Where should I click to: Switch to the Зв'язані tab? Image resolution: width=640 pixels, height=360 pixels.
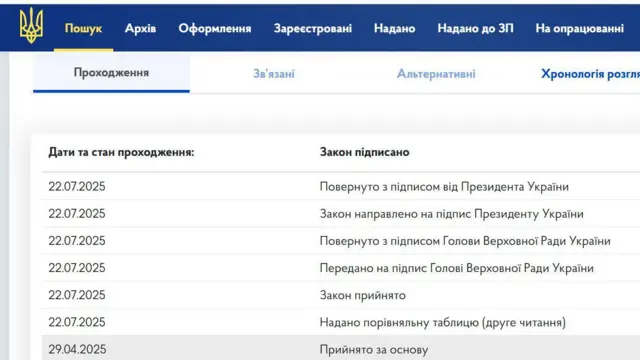[x=274, y=74]
